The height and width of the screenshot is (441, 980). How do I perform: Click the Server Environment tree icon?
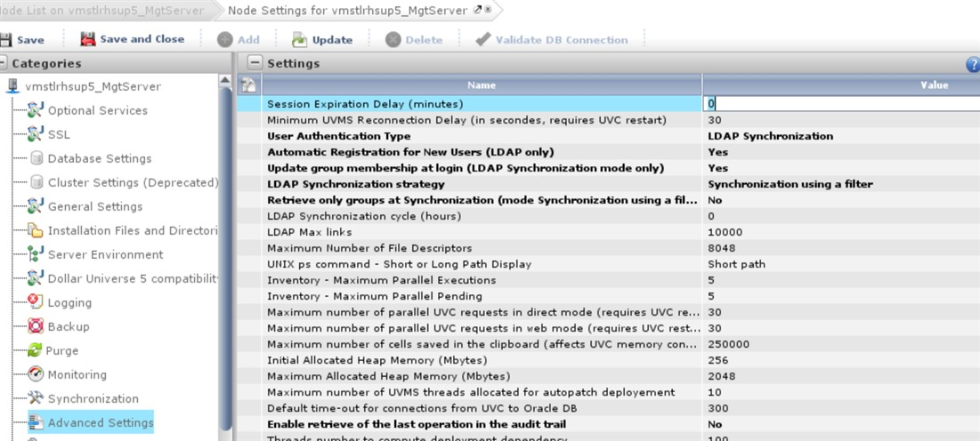35,254
